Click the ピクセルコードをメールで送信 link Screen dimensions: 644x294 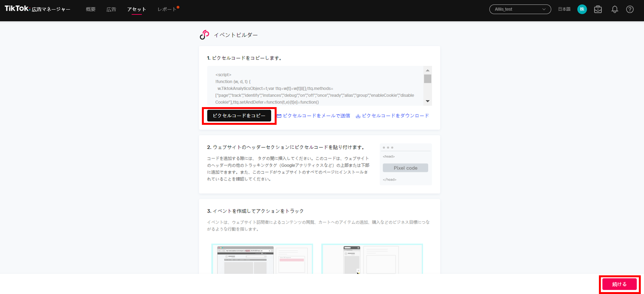[316, 116]
